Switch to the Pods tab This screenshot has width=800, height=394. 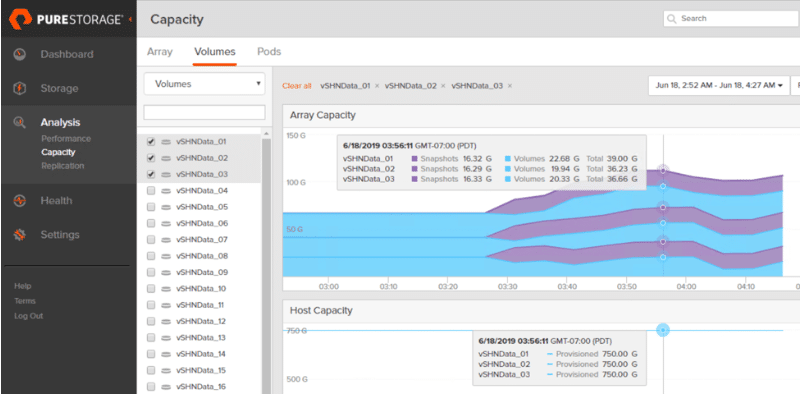269,52
